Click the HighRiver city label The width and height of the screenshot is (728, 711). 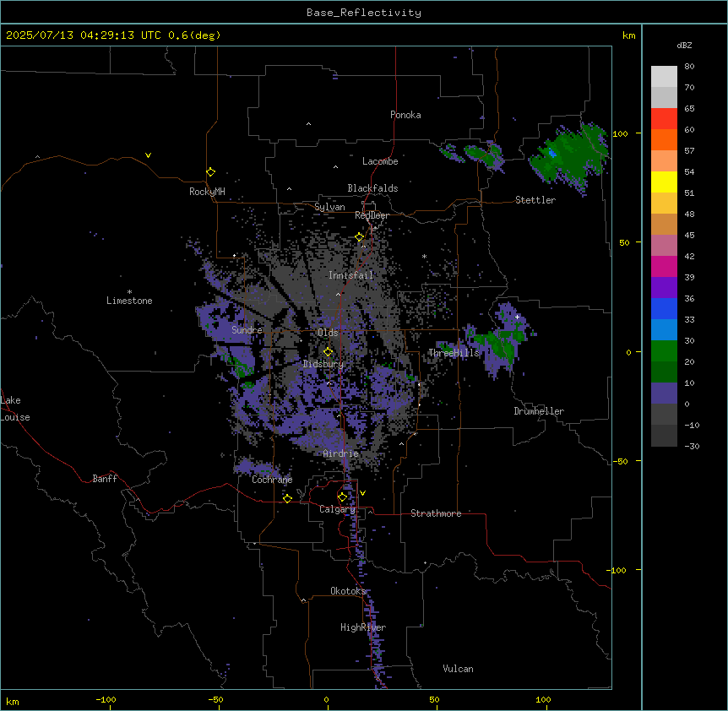363,627
